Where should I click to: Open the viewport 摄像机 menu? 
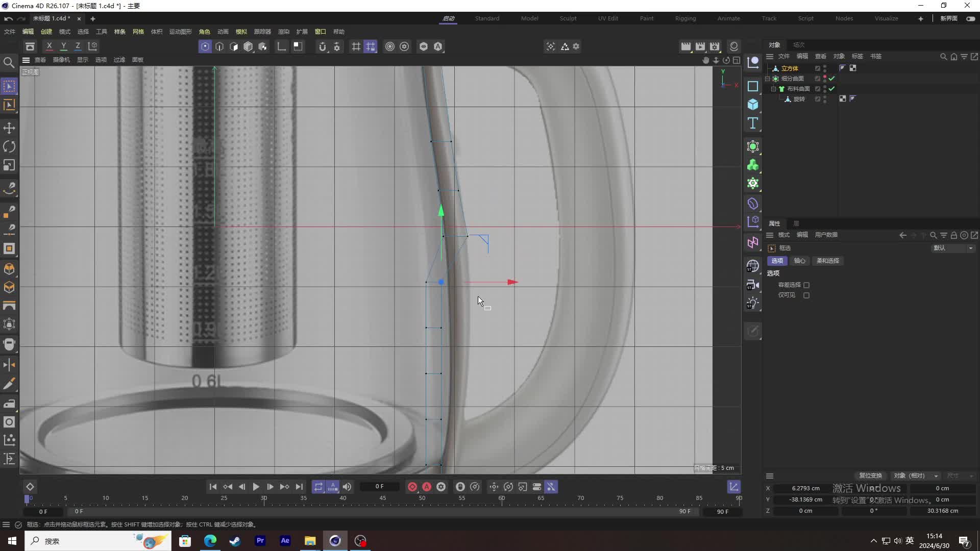(61, 60)
